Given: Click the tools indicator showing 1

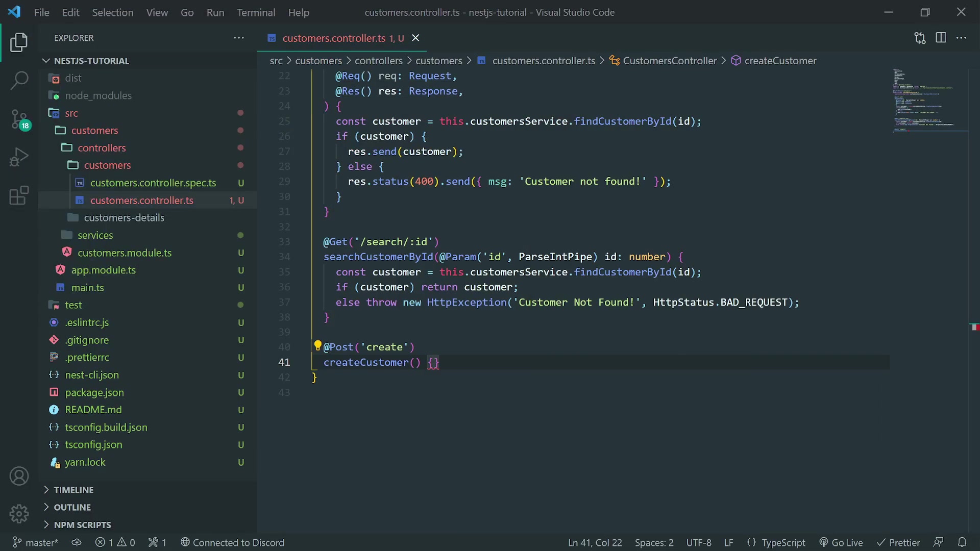Looking at the screenshot, I should (157, 542).
